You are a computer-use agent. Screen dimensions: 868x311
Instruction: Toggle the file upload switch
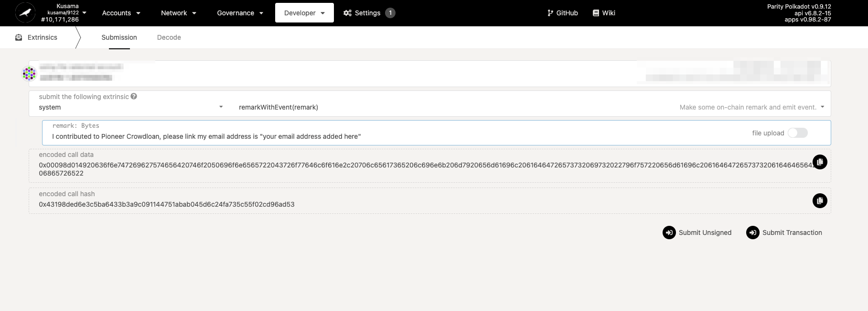(x=798, y=133)
